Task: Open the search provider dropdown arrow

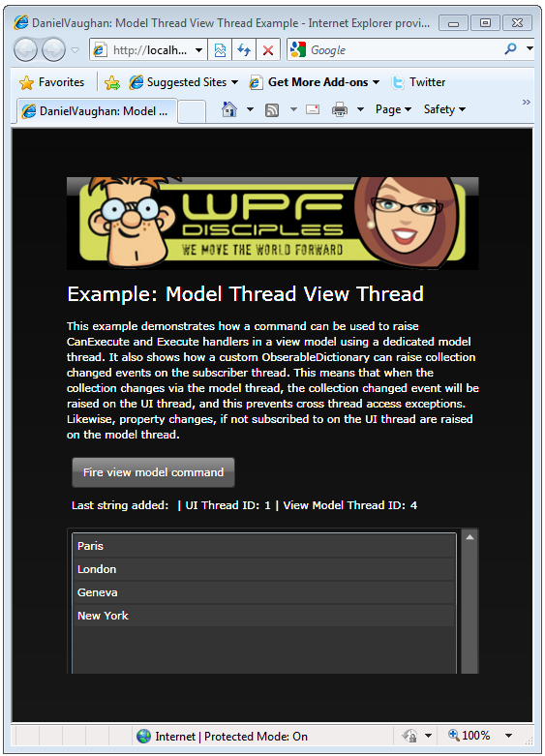Action: tap(530, 49)
